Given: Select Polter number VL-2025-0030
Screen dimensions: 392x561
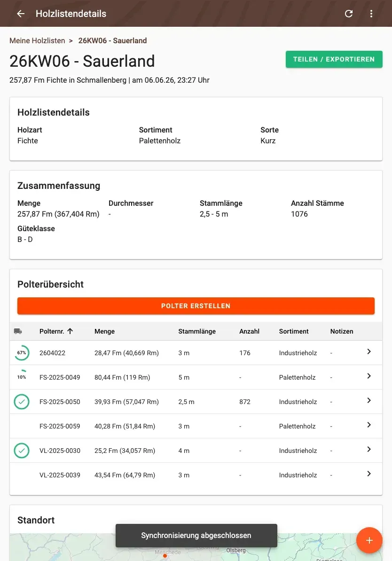Looking at the screenshot, I should [60, 451].
